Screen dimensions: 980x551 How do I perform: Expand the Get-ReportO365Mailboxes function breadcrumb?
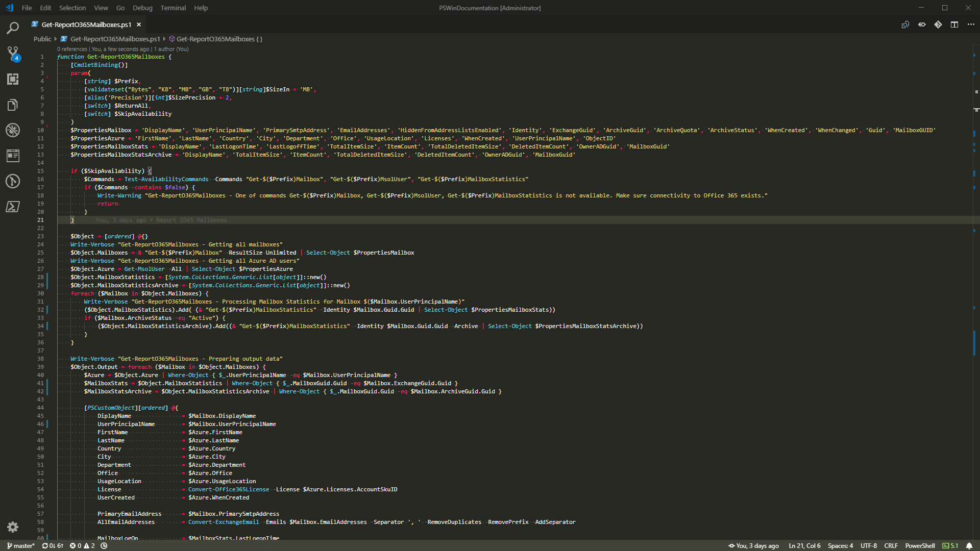pyautogui.click(x=219, y=39)
